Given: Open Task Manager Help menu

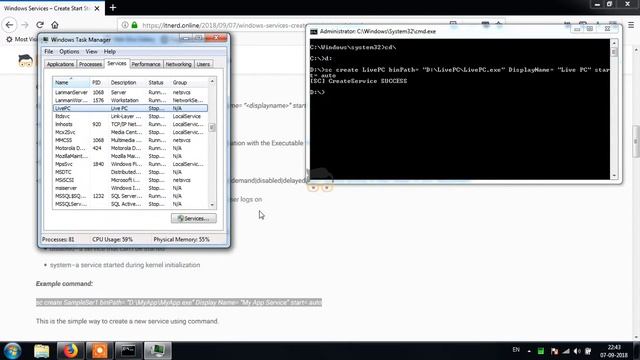Looking at the screenshot, I should pyautogui.click(x=109, y=51).
